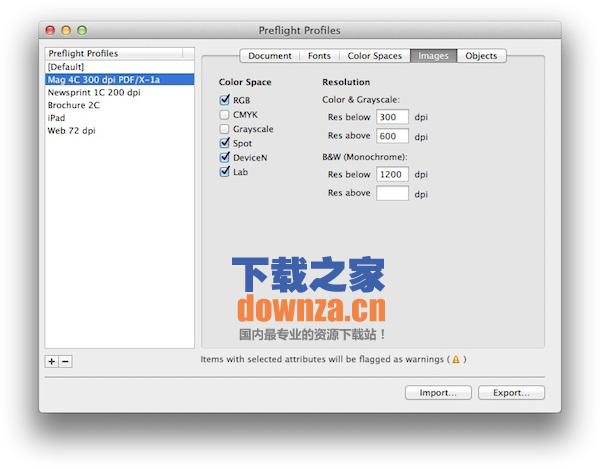The width and height of the screenshot is (600, 469).
Task: Close the Preflight Profiles window
Action: pyautogui.click(x=50, y=30)
